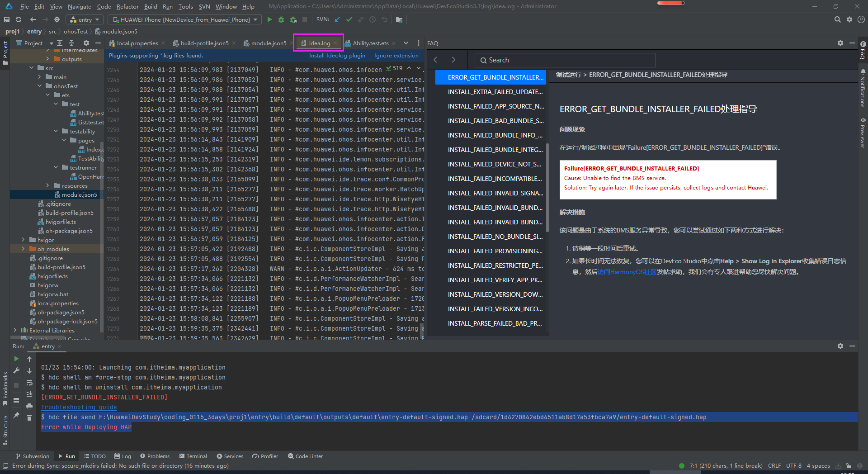The height and width of the screenshot is (474, 868).
Task: Clear Run console with the trash icon
Action: 29,417
